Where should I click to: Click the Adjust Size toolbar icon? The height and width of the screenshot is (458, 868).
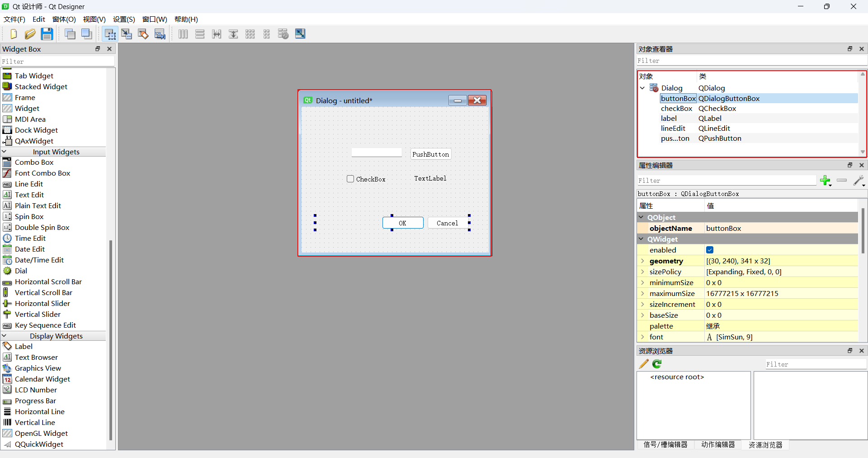[300, 34]
